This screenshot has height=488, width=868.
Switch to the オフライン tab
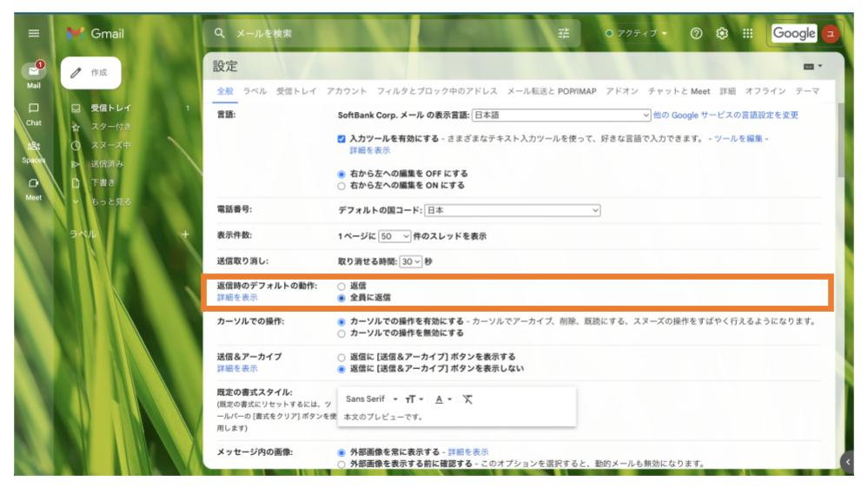click(765, 91)
